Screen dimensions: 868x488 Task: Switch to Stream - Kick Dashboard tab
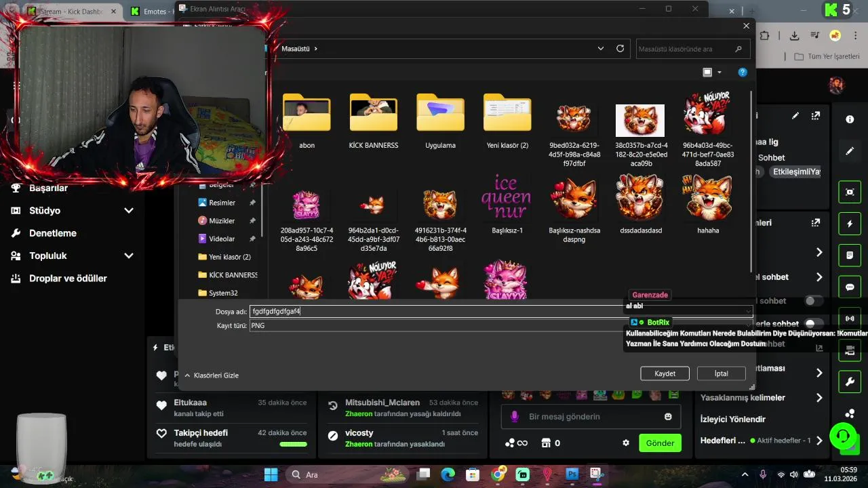pos(75,12)
